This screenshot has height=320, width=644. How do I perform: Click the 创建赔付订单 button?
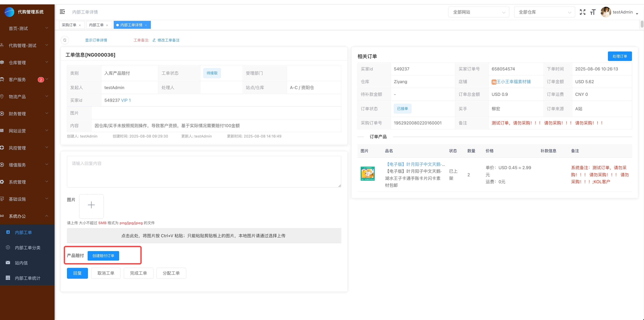(103, 255)
